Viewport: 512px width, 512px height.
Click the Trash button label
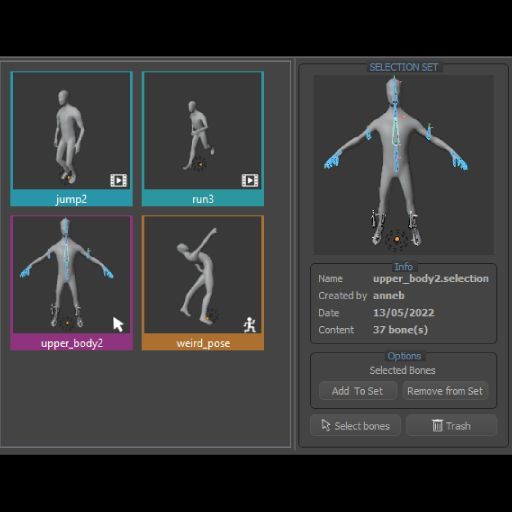pos(458,426)
